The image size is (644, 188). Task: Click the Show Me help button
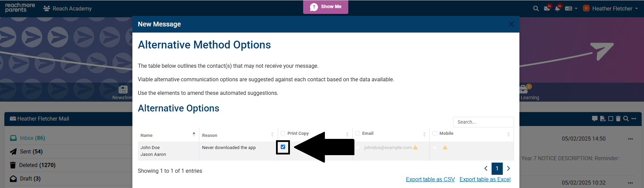(x=326, y=7)
